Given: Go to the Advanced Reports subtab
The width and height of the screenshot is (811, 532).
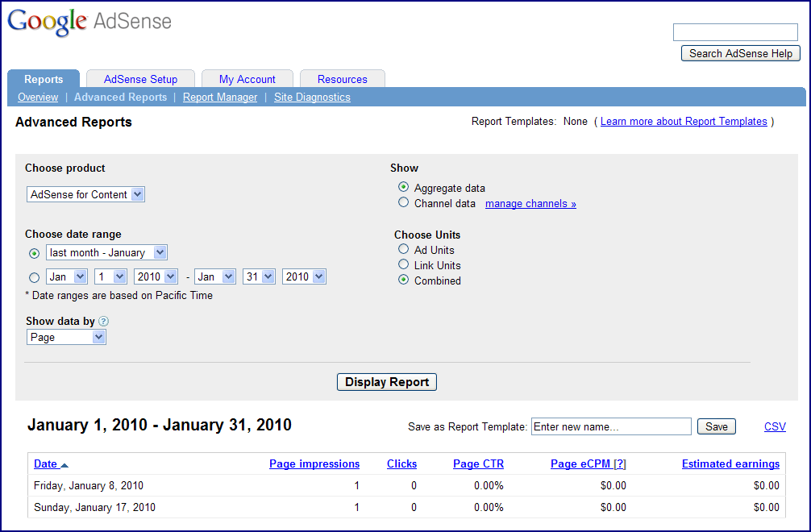Looking at the screenshot, I should pyautogui.click(x=120, y=98).
